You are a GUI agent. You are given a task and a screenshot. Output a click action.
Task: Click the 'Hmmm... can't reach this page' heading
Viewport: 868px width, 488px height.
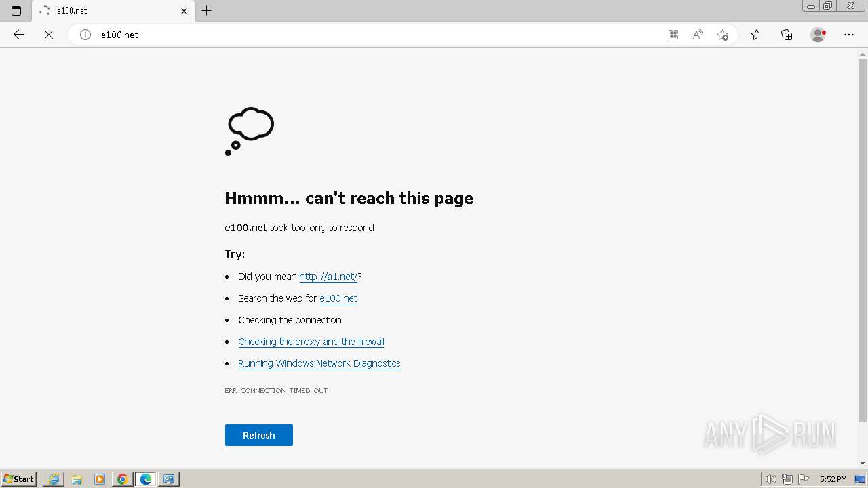(349, 198)
